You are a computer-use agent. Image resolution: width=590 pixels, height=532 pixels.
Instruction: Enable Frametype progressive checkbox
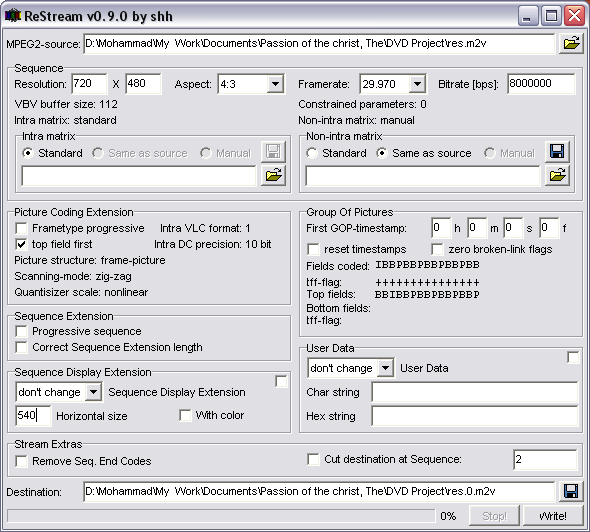tap(21, 228)
